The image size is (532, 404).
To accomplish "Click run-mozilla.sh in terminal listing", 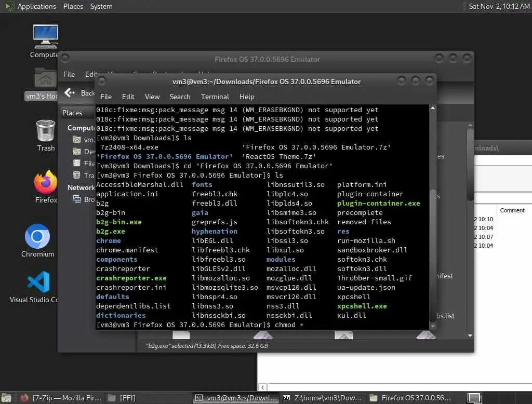I will (x=366, y=240).
